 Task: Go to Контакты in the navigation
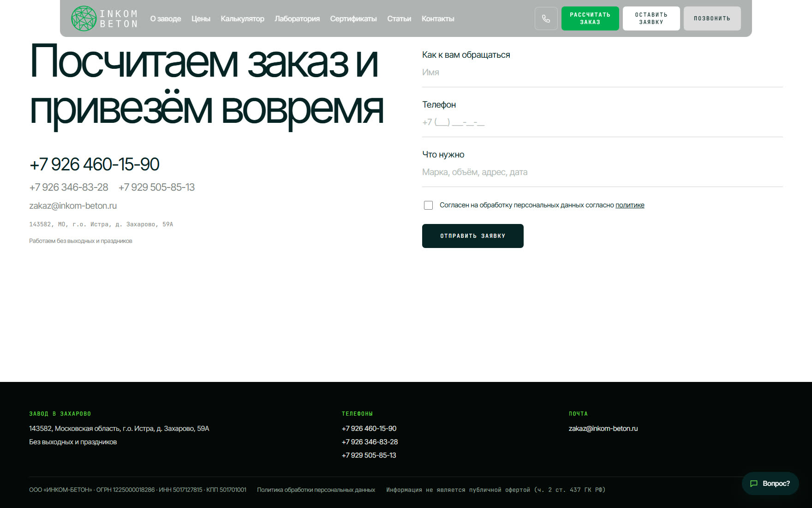click(x=438, y=19)
